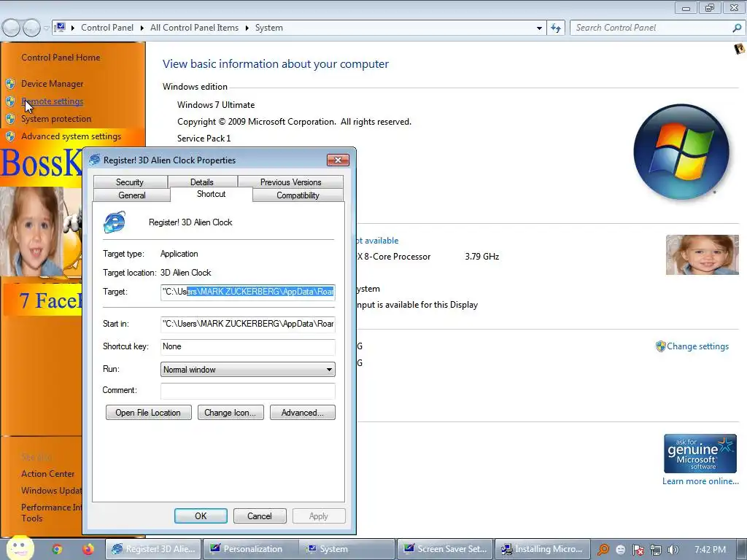Image resolution: width=747 pixels, height=560 pixels.
Task: Click the Windows logo in System window
Action: [x=681, y=152]
